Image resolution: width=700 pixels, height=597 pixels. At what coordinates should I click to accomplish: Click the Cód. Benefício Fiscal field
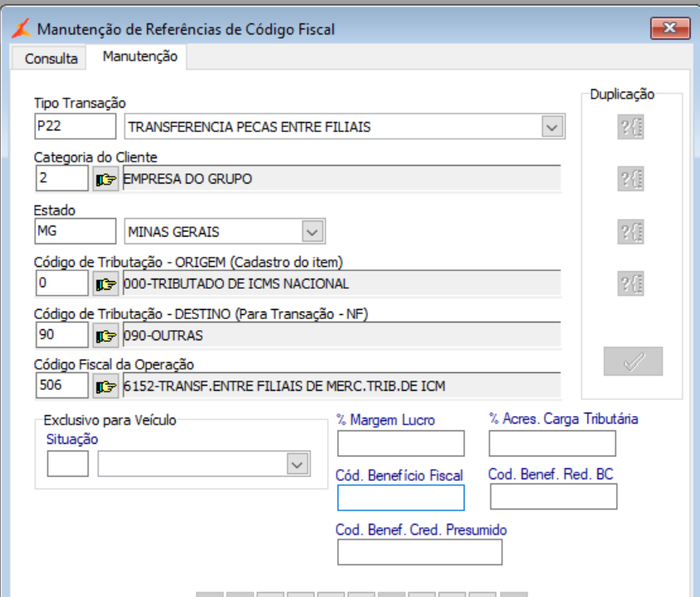point(400,498)
